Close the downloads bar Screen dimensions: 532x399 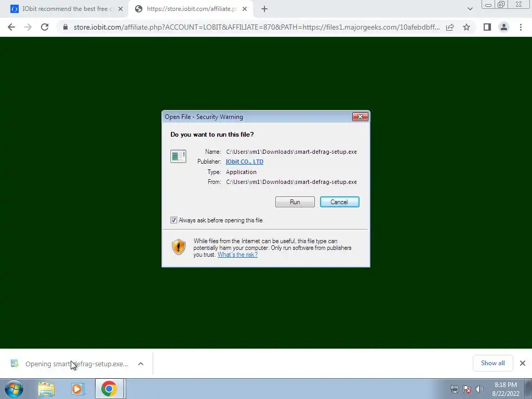coord(523,363)
